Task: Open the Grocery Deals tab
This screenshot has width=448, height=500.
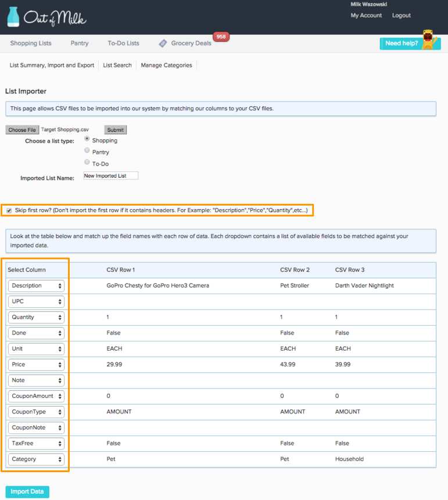Action: pyautogui.click(x=191, y=43)
